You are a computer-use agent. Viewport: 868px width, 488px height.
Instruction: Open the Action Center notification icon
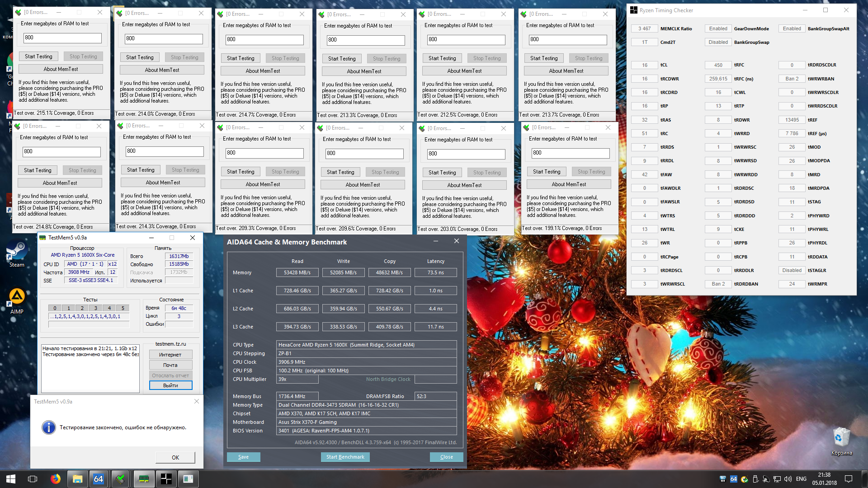pyautogui.click(x=849, y=479)
